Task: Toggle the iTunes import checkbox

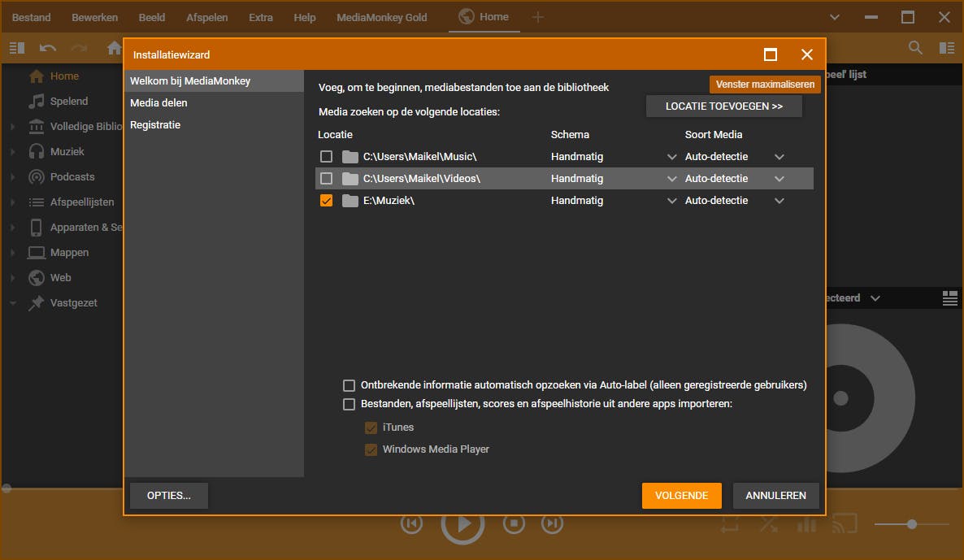Action: pos(371,428)
